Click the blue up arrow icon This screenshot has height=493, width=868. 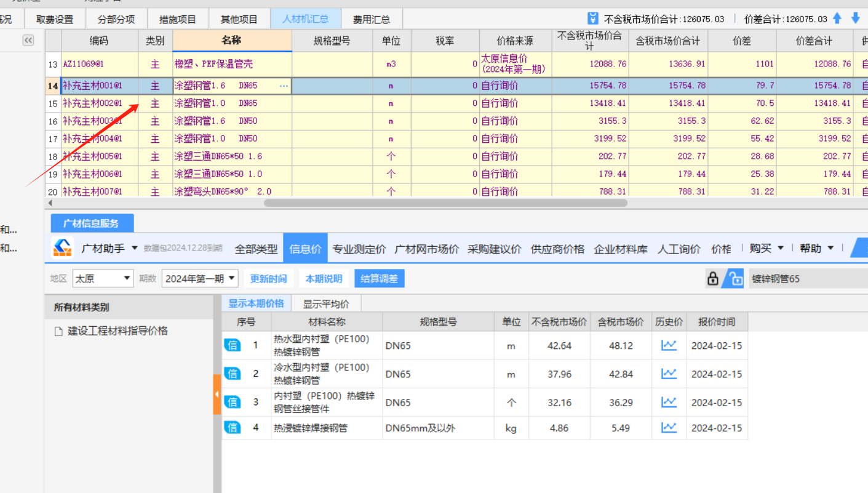pos(837,18)
